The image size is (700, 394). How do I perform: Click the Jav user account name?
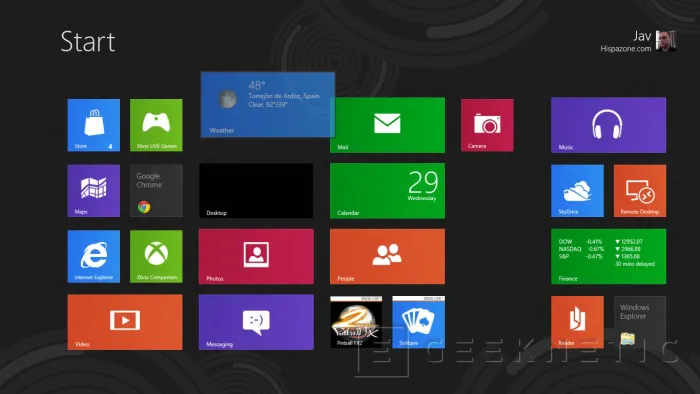pos(642,36)
